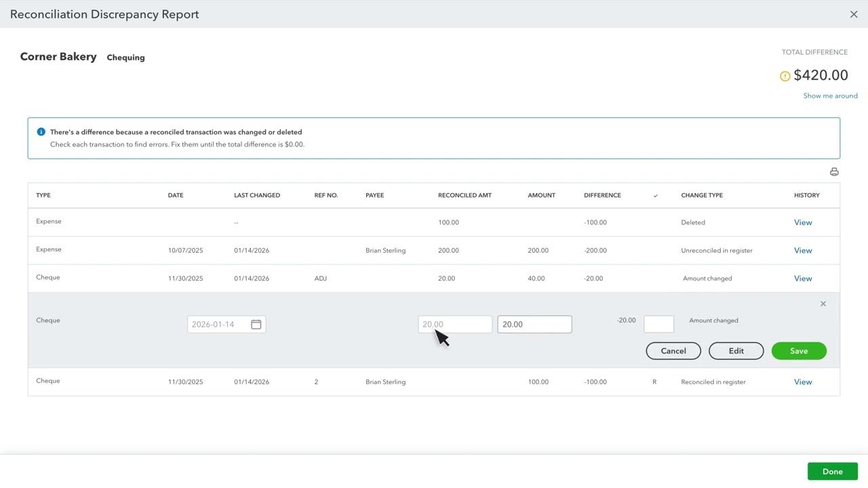Click the reconcile status box in edit row
This screenshot has width=868, height=488.
pyautogui.click(x=658, y=324)
